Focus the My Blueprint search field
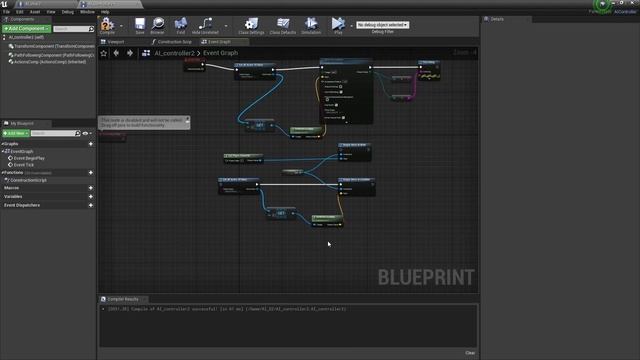This screenshot has height=360, width=640. click(x=53, y=133)
